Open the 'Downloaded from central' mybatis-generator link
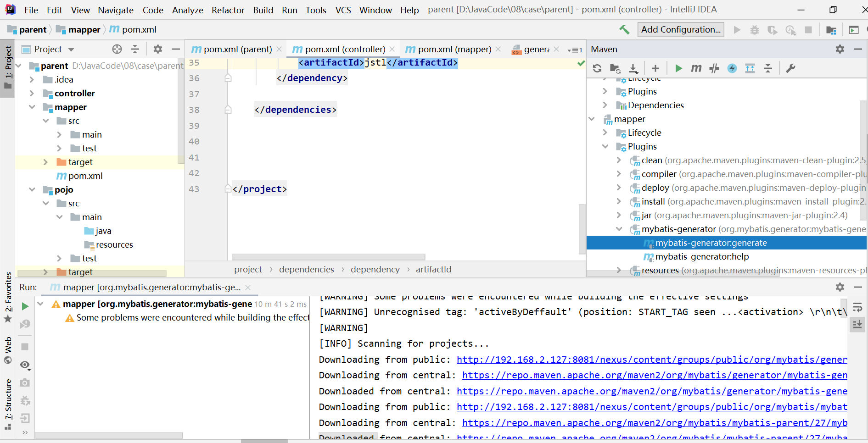868x443 pixels. [x=652, y=391]
